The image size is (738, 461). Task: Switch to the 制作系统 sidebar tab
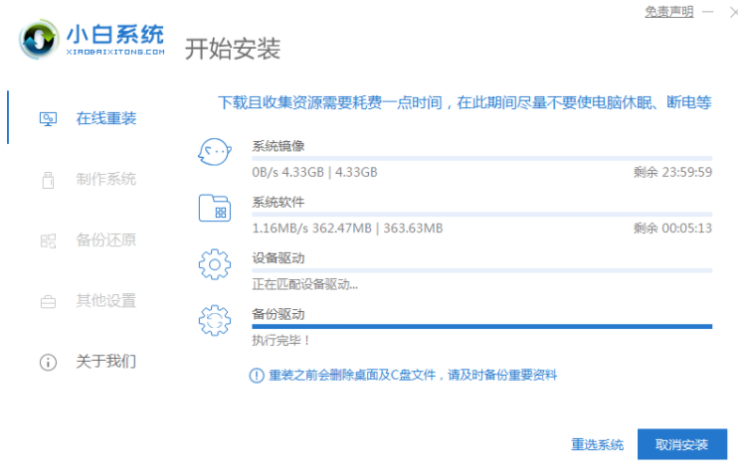pos(106,180)
